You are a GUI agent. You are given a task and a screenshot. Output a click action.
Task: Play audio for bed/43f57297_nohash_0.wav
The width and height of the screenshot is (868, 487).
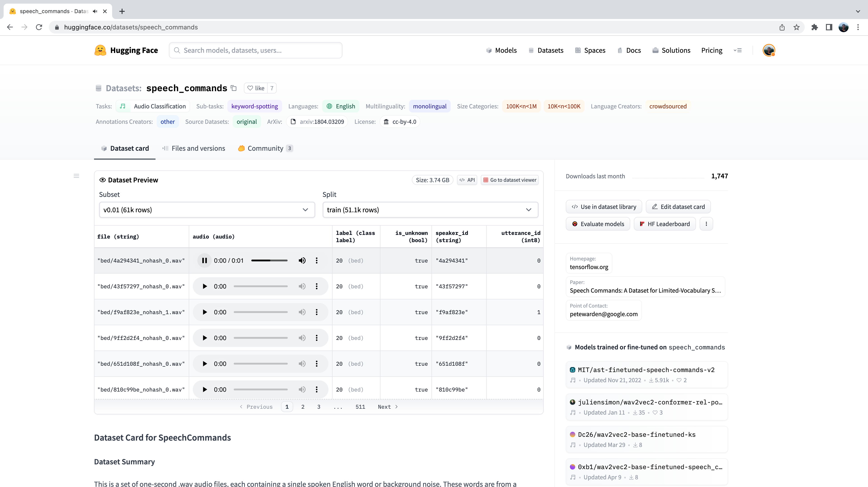[x=204, y=286]
